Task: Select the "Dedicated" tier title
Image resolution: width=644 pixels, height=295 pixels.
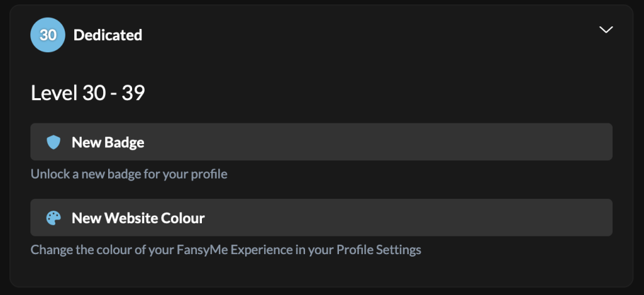Action: click(108, 35)
